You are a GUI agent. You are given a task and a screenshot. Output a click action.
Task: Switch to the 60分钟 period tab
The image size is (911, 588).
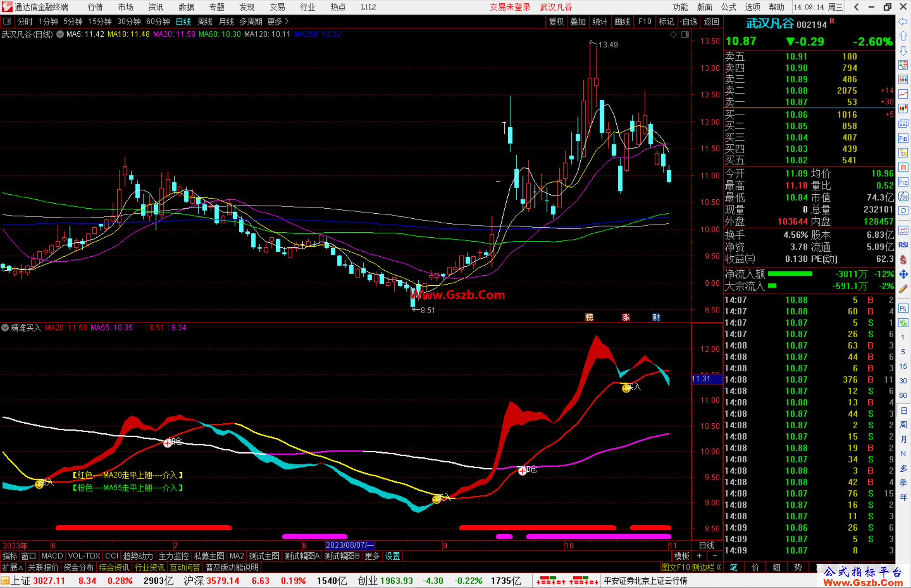point(158,21)
